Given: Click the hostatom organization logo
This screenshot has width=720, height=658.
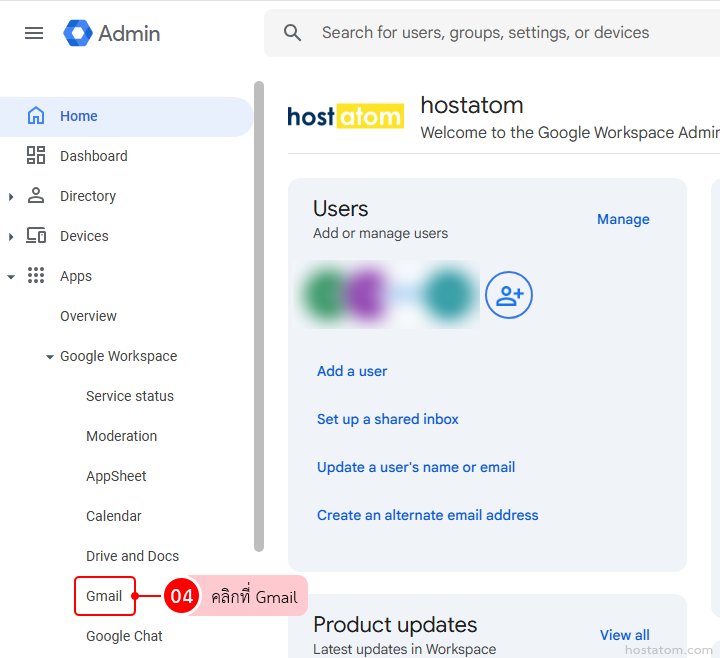Looking at the screenshot, I should 345,117.
